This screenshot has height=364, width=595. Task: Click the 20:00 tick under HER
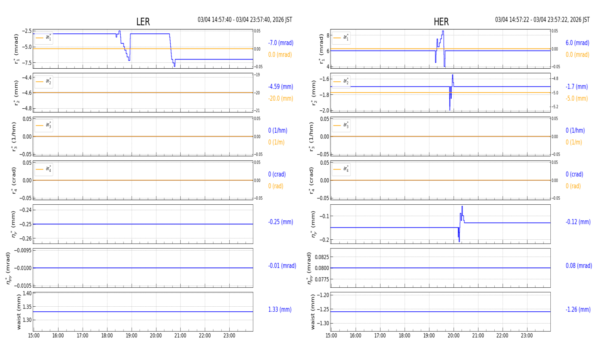(453, 336)
